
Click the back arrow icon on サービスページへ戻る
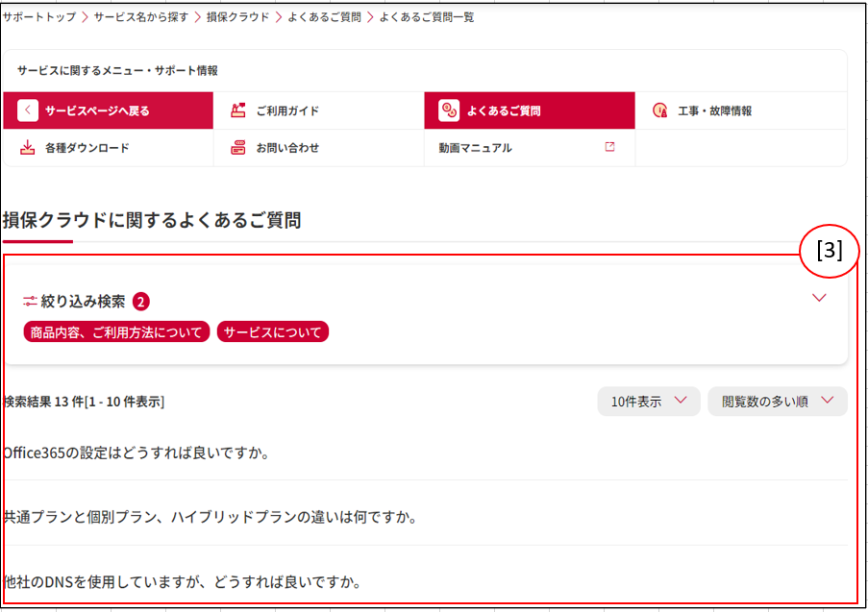click(28, 110)
